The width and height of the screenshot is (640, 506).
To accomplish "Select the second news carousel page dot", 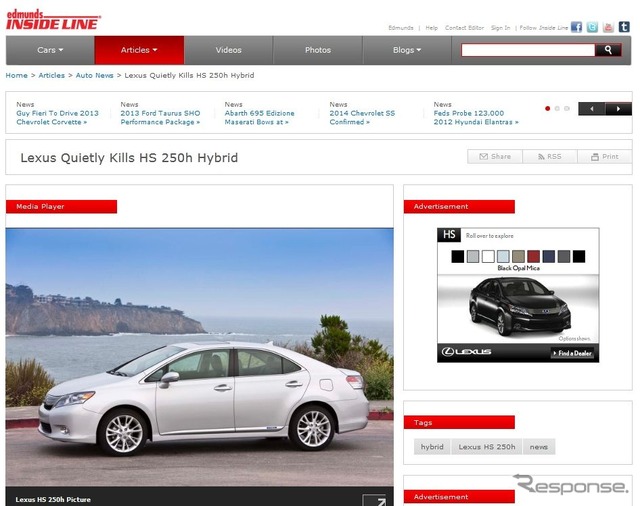I will tap(557, 109).
